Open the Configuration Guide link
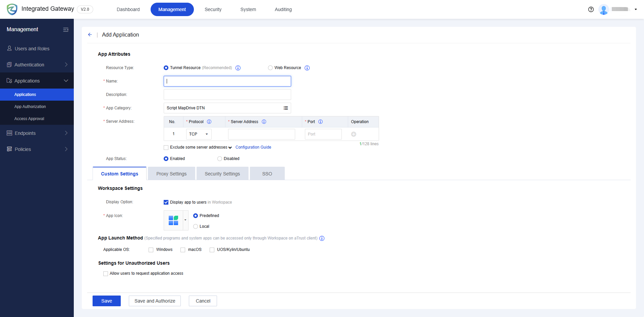644x317 pixels. 253,147
